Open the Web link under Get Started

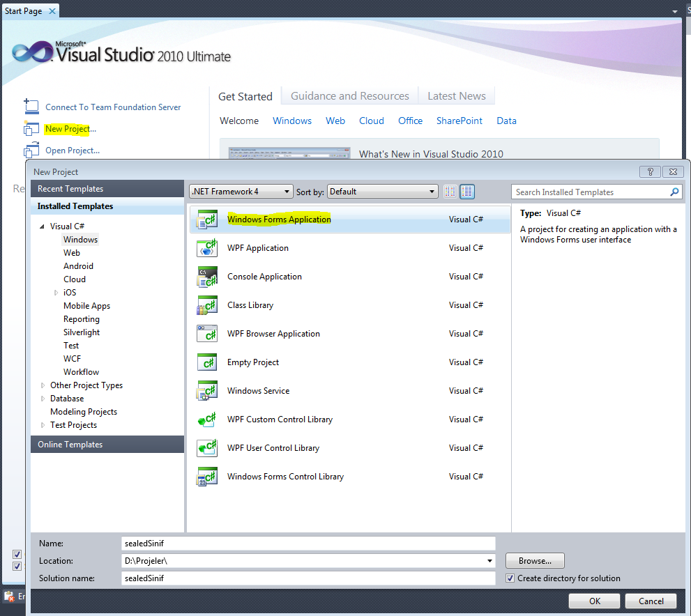[x=335, y=121]
